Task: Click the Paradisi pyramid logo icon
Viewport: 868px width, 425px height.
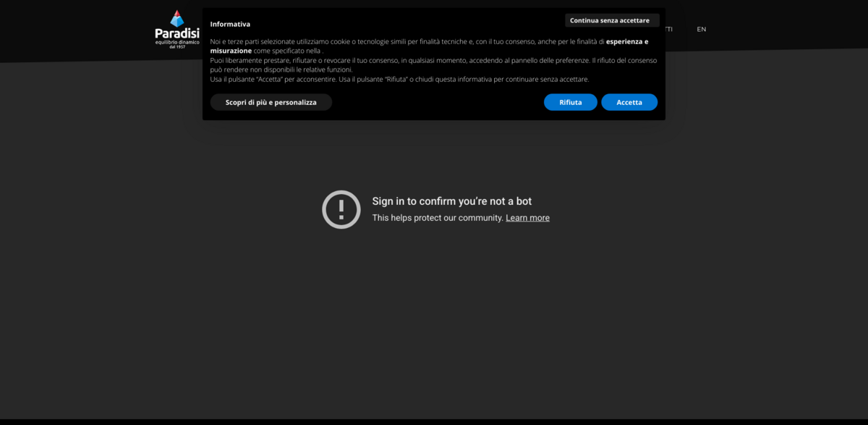Action: pos(176,18)
